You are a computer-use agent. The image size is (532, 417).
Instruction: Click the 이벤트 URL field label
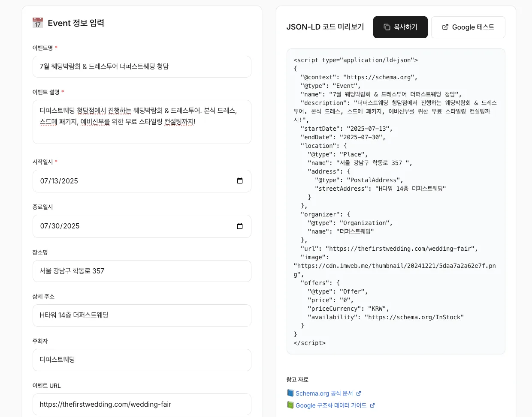click(x=46, y=386)
